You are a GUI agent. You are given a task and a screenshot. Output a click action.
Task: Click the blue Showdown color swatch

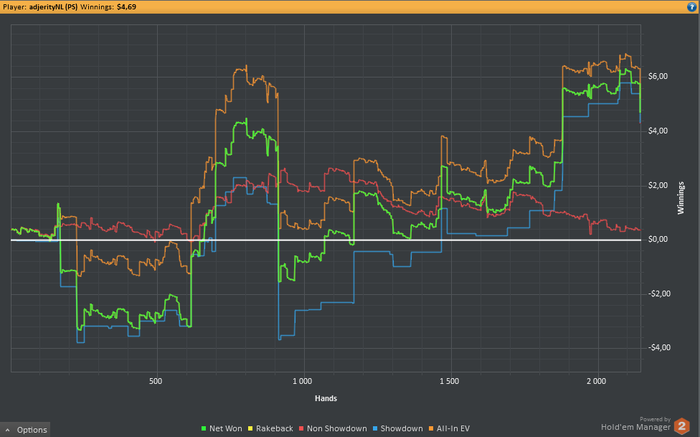[375, 429]
